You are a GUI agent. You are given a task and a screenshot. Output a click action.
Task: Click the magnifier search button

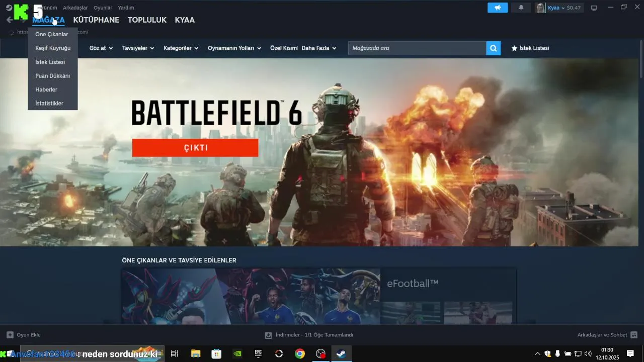click(494, 48)
